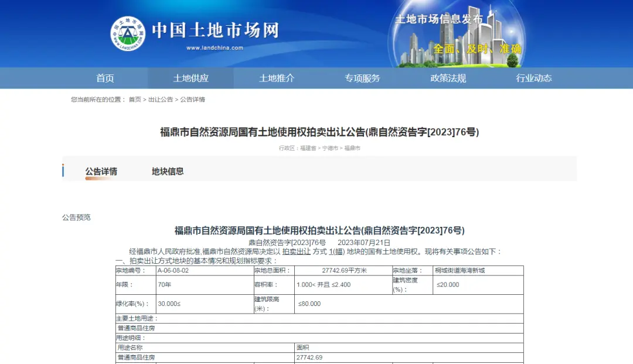Click the 年限 label cell

(x=135, y=285)
